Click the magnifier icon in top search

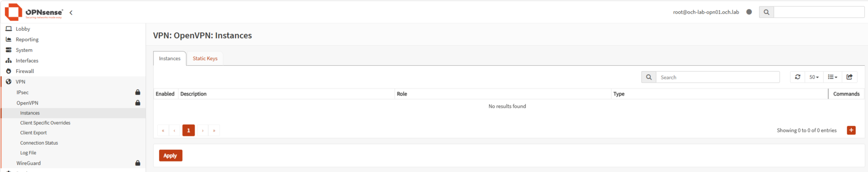click(x=766, y=12)
